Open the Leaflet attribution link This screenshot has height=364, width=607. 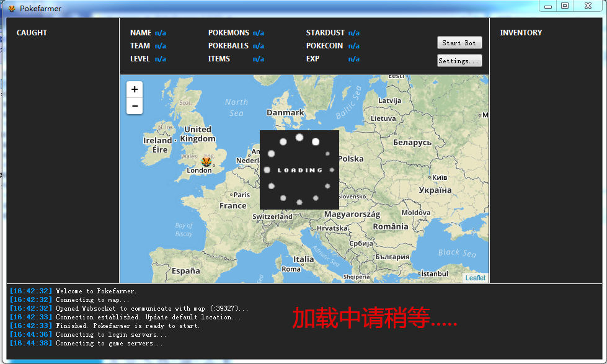pos(475,278)
